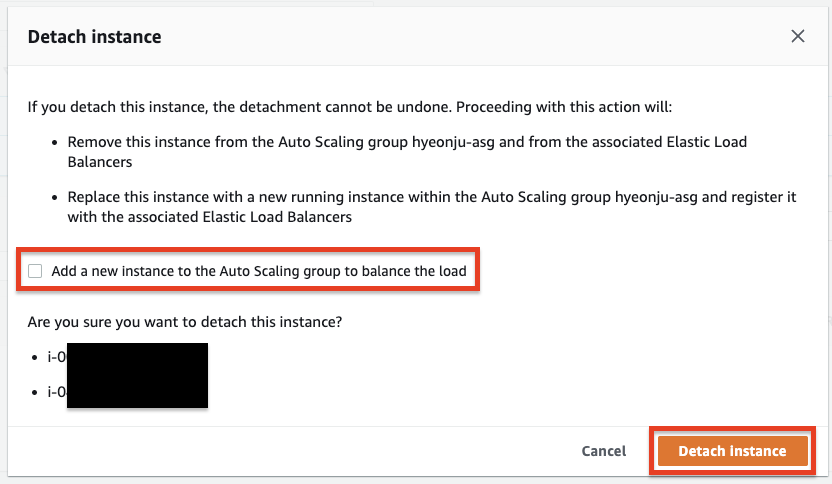Click the 'Remove this instance' bullet text

click(407, 152)
